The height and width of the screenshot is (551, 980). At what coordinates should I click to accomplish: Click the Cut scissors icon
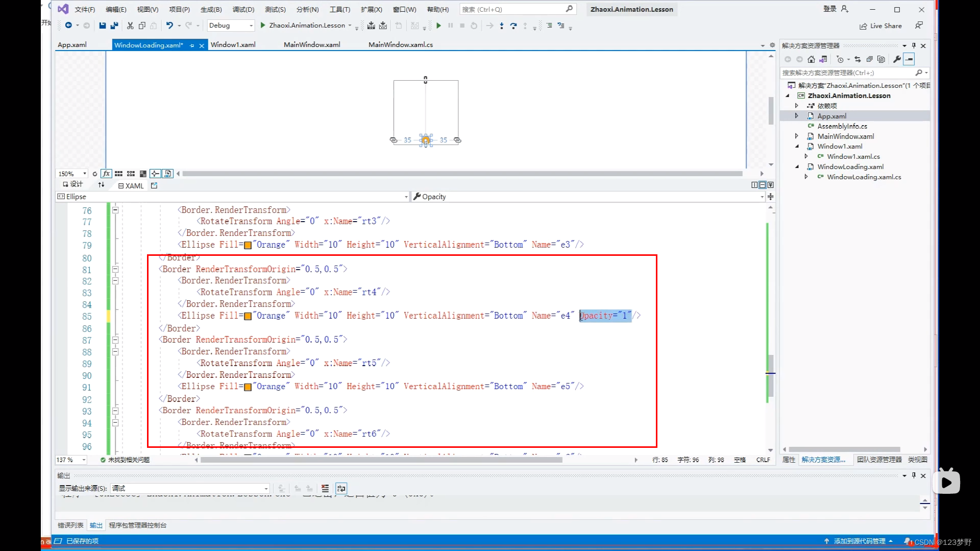pyautogui.click(x=130, y=26)
